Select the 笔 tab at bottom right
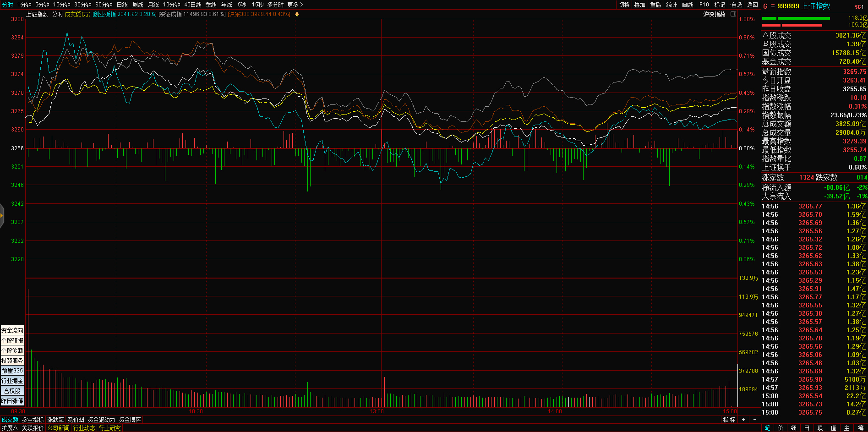 coord(768,428)
